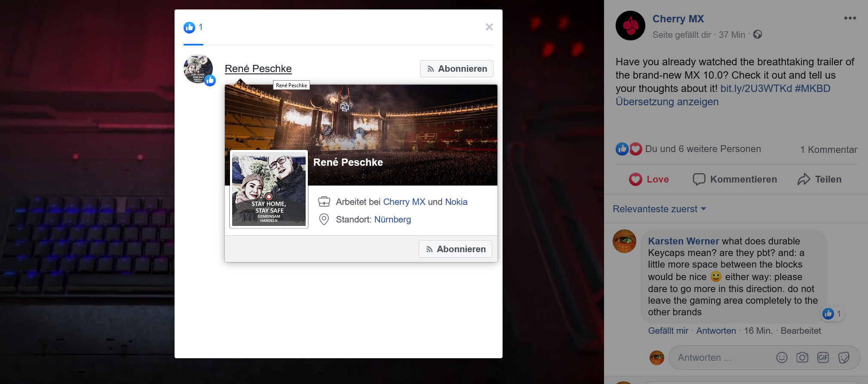Click the Teilen share button
868x384 pixels.
click(819, 180)
